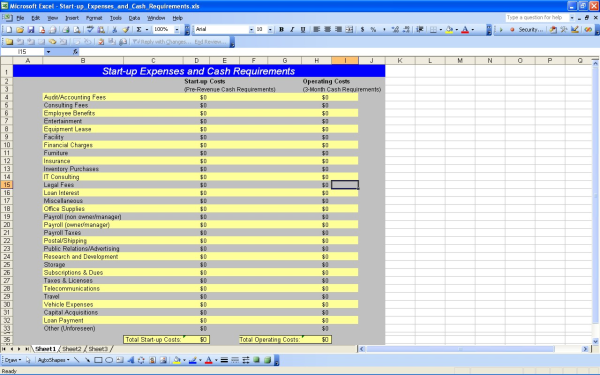This screenshot has width=600, height=375.
Task: Open the Insert menu
Action: point(72,18)
